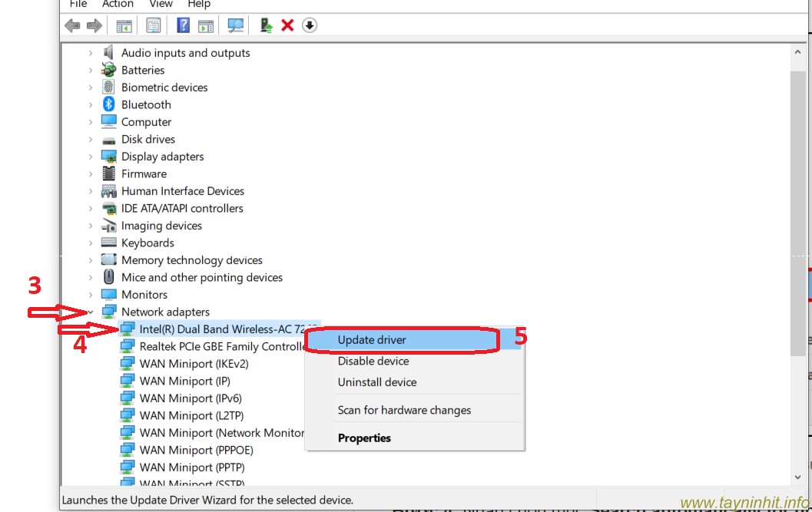Open the Action menu
The width and height of the screenshot is (812, 512).
(x=118, y=4)
